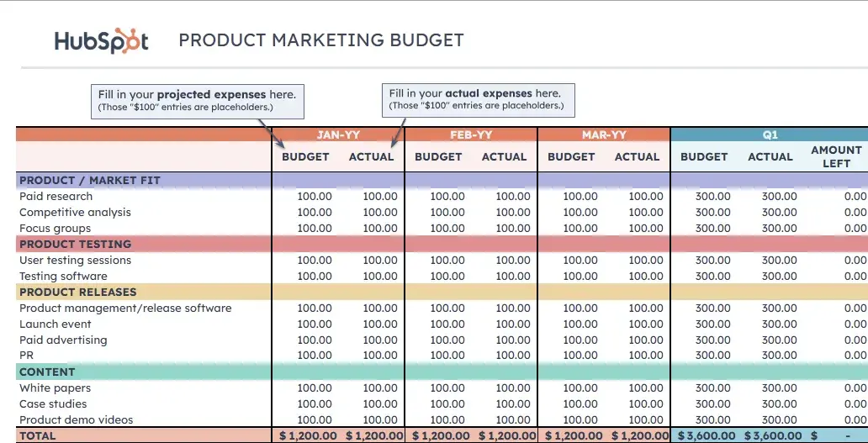Click the Product demo videos label
This screenshot has width=868, height=443.
76,419
